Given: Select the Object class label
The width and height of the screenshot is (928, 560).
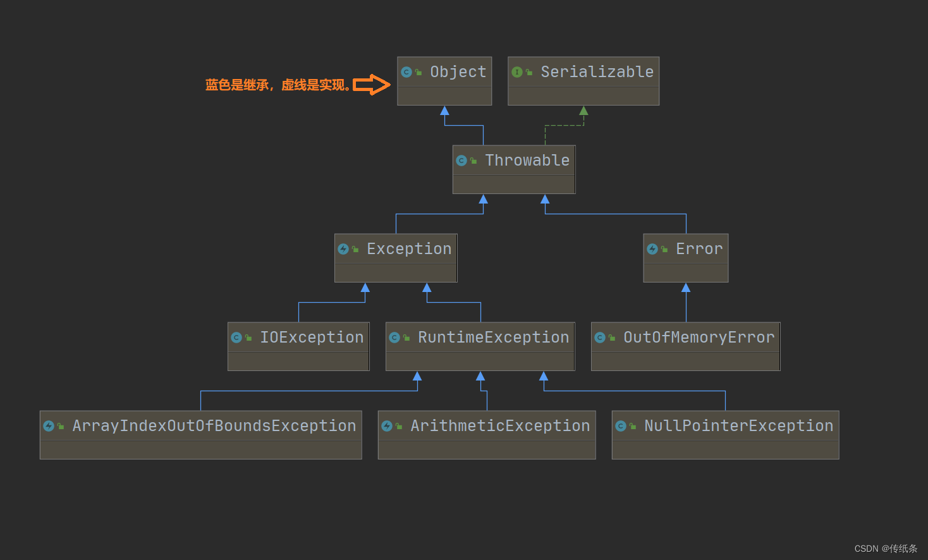Looking at the screenshot, I should click(x=458, y=72).
